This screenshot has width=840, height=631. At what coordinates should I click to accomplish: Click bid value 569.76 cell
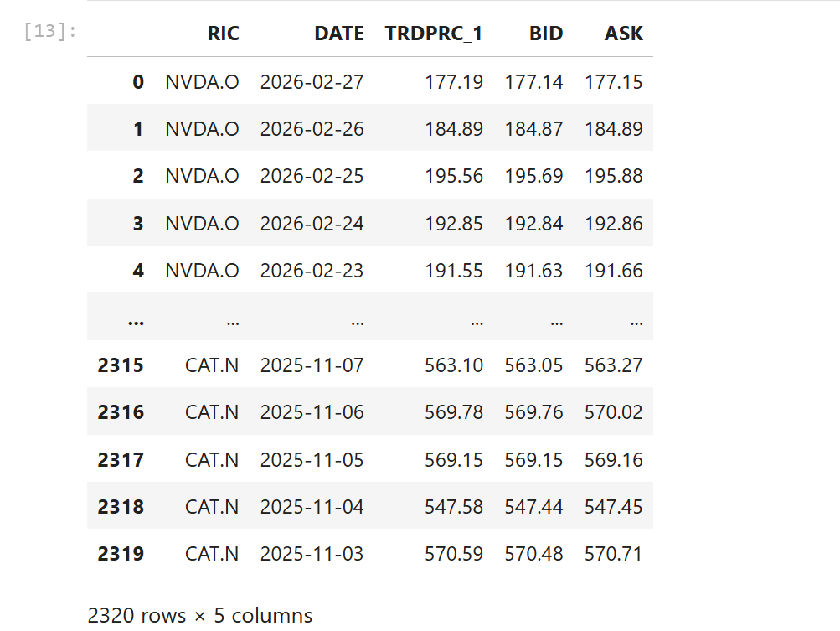pos(533,412)
